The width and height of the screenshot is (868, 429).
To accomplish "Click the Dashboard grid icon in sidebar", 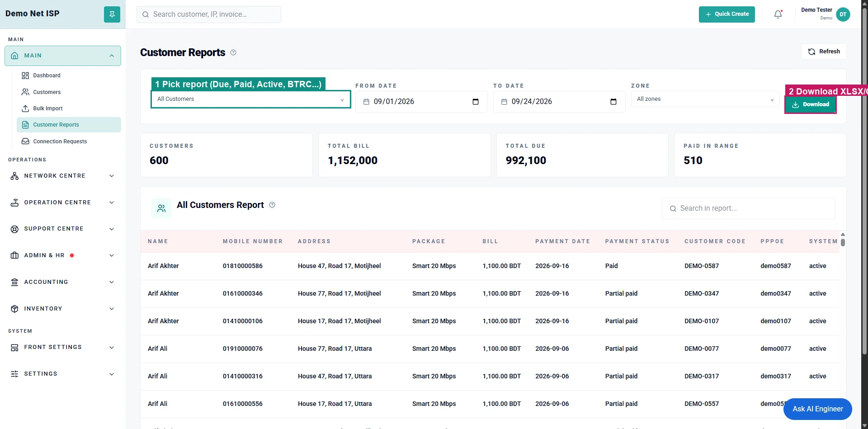I will 25,75.
